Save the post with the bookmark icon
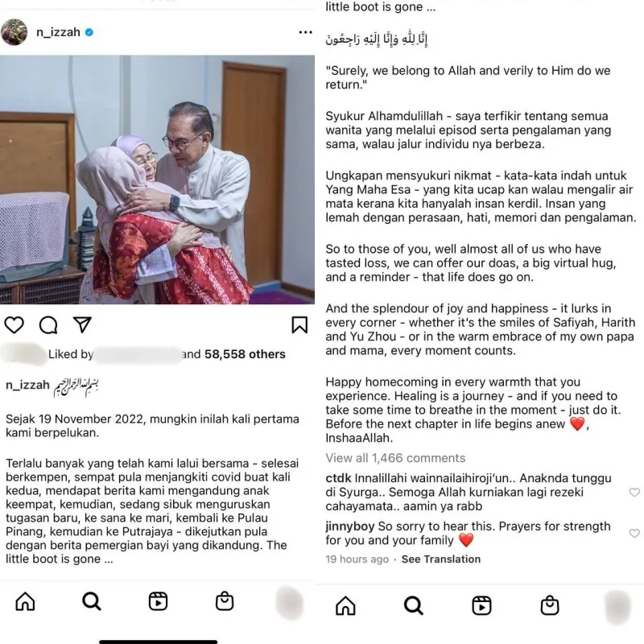The height and width of the screenshot is (644, 644). [x=299, y=324]
